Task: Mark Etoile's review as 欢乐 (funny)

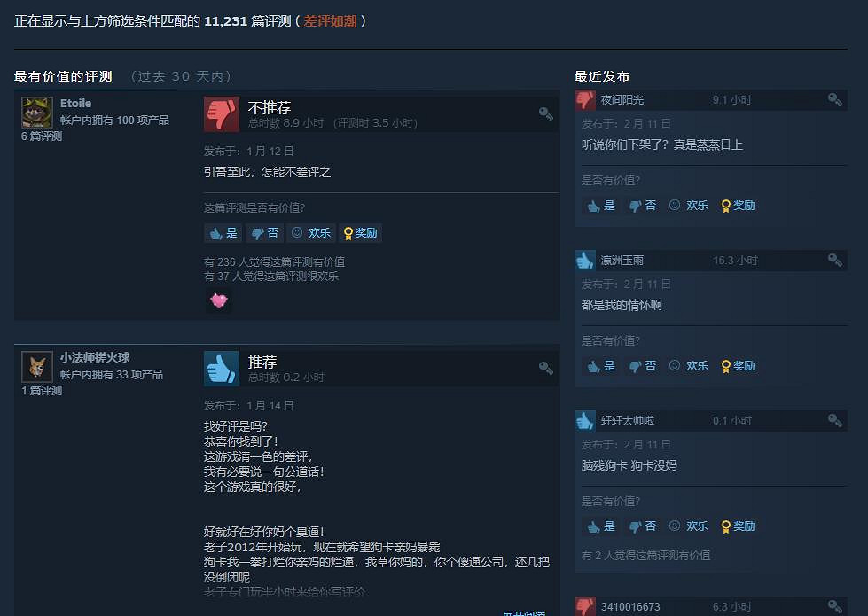Action: pos(311,233)
